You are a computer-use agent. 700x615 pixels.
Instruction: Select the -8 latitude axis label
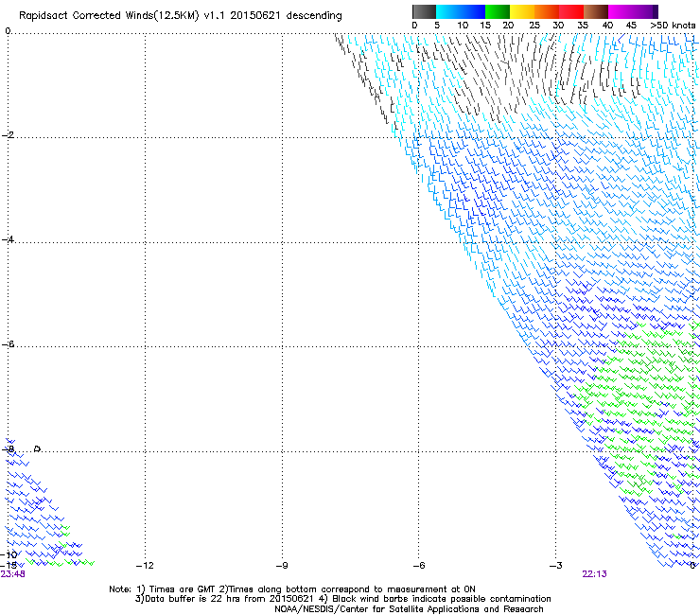pos(8,448)
